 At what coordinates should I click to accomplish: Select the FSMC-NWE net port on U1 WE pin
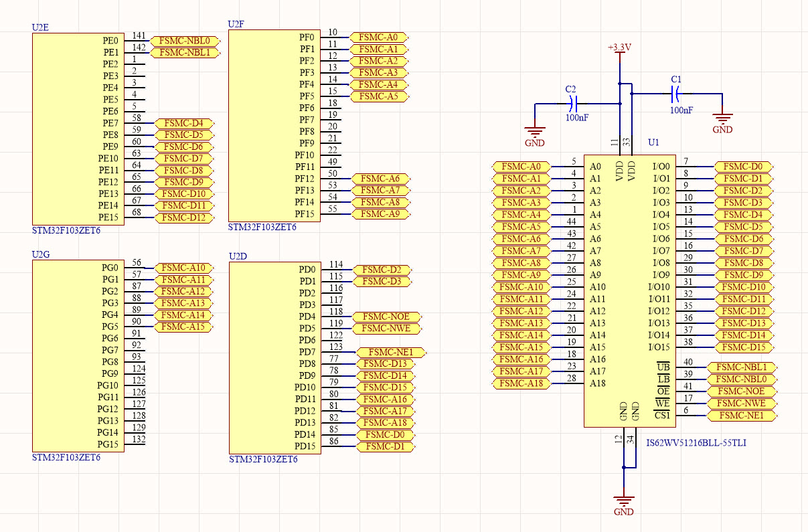(x=743, y=404)
